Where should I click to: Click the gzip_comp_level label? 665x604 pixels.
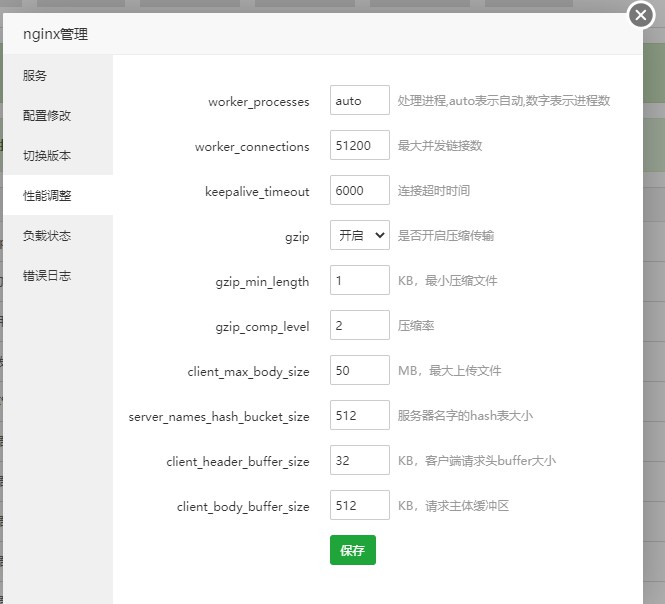pos(262,327)
